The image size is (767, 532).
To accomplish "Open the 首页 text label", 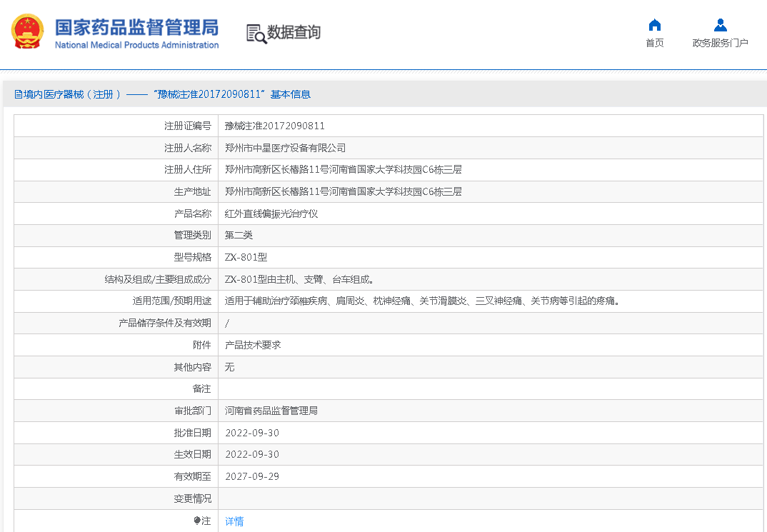I will point(654,43).
